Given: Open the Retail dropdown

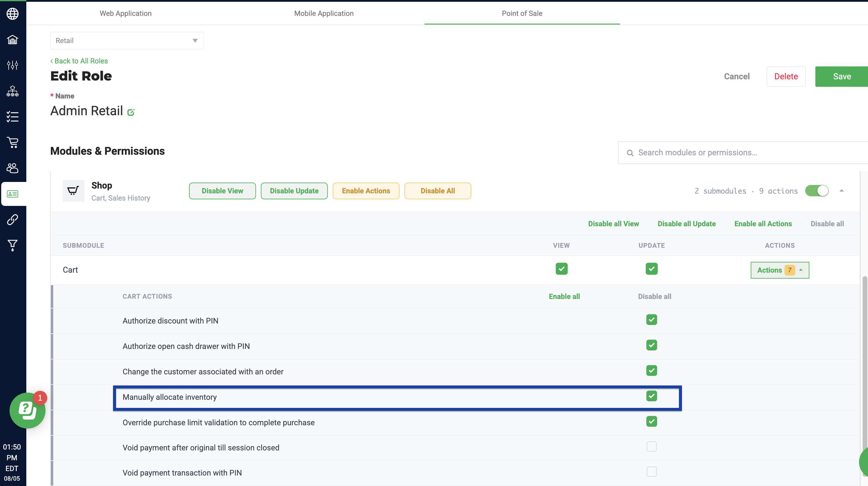Looking at the screenshot, I should tap(127, 41).
